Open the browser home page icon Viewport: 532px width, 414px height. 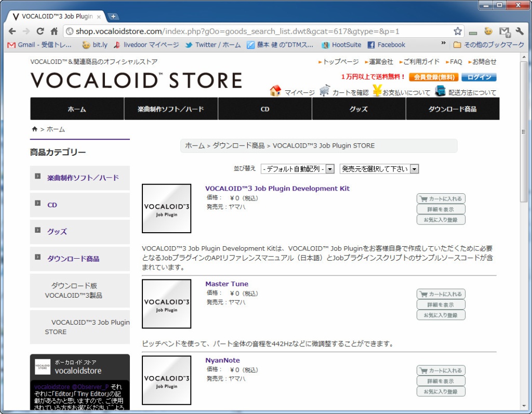click(54, 32)
